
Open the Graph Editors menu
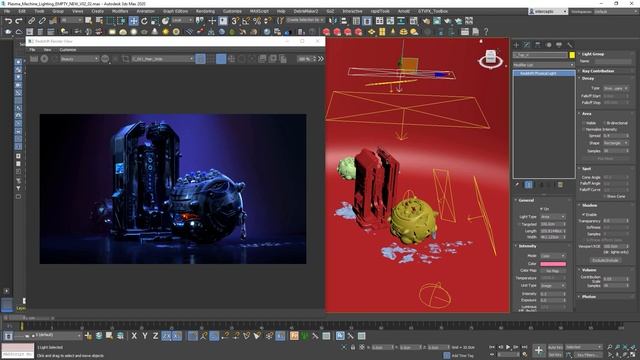click(176, 11)
